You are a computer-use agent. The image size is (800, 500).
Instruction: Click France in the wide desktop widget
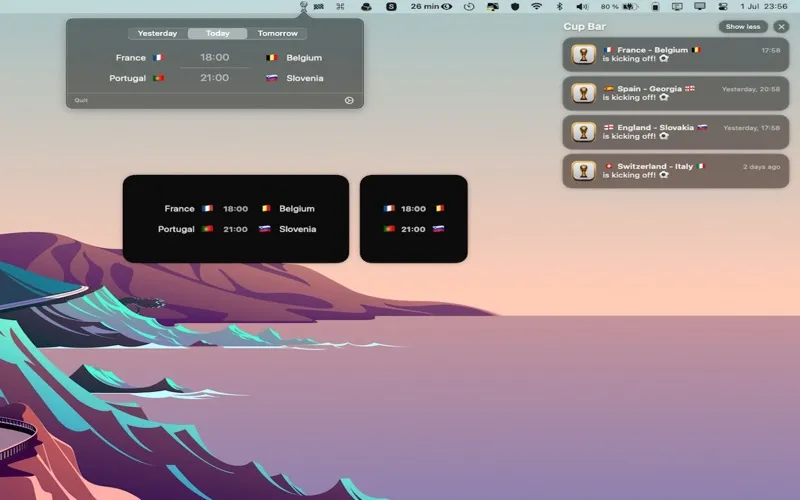[179, 209]
